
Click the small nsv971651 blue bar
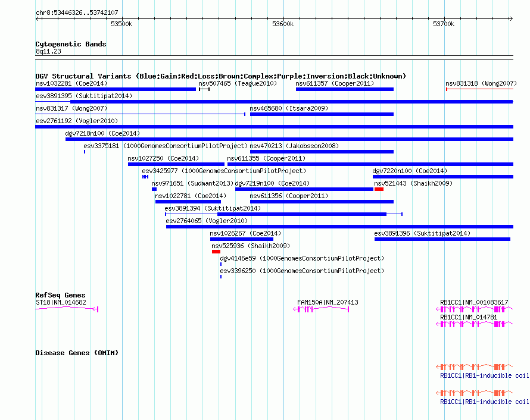[154, 189]
